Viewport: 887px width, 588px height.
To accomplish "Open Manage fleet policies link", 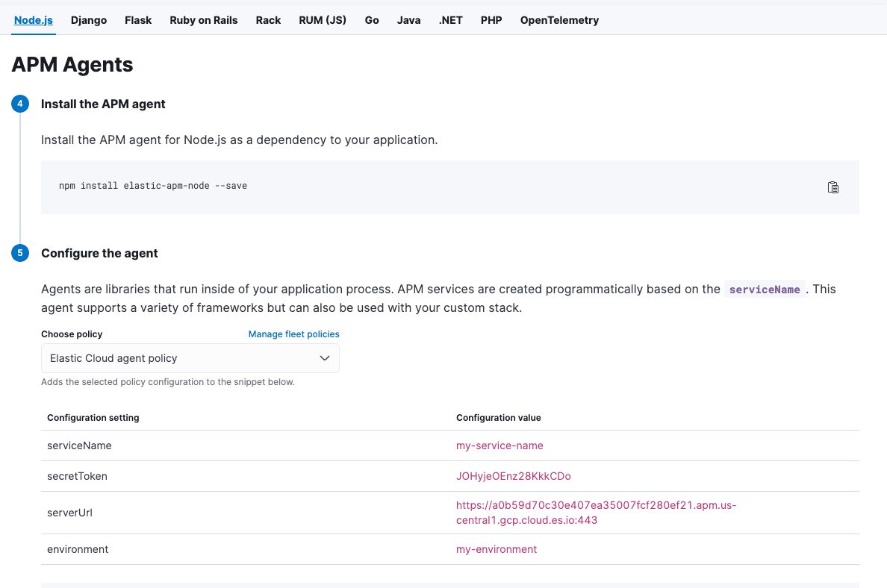I will pyautogui.click(x=293, y=334).
